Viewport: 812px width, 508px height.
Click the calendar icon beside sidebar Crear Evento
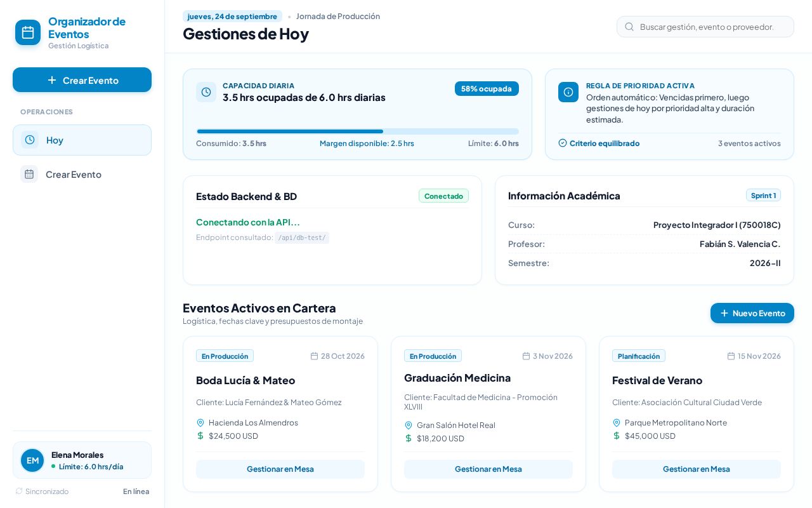point(29,174)
